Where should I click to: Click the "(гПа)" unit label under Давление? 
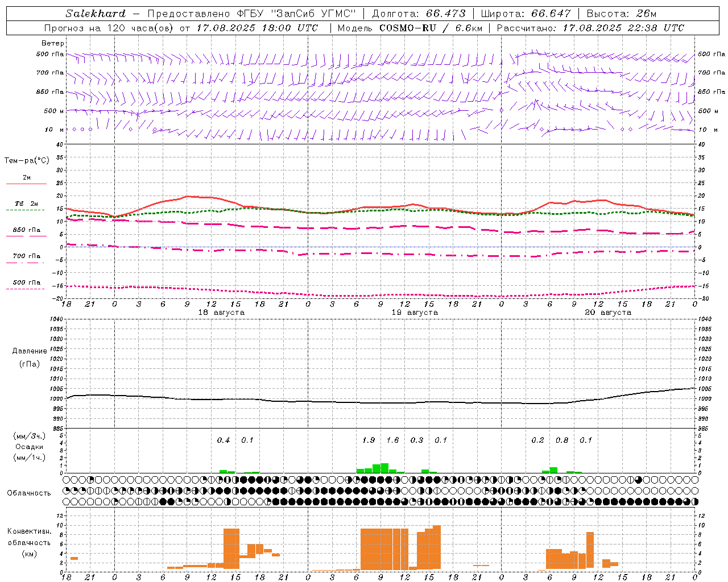pos(30,364)
